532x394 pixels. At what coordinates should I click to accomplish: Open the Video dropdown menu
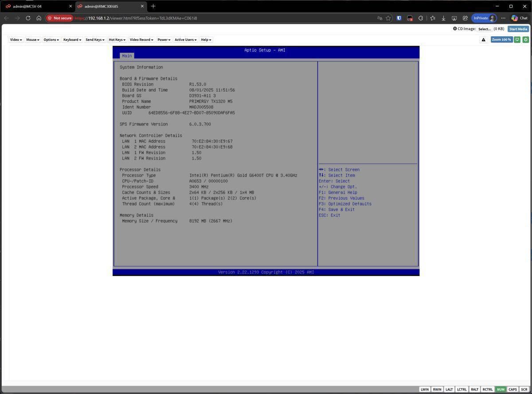(x=16, y=39)
